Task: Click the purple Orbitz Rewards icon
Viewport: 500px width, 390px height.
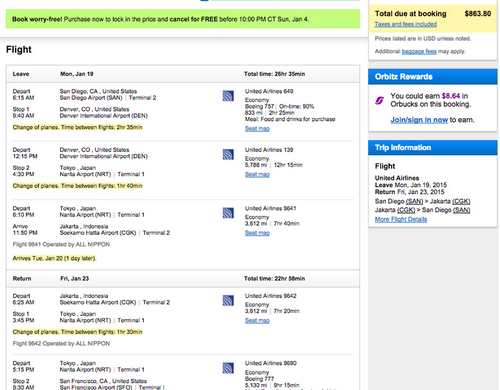Action: coord(380,100)
